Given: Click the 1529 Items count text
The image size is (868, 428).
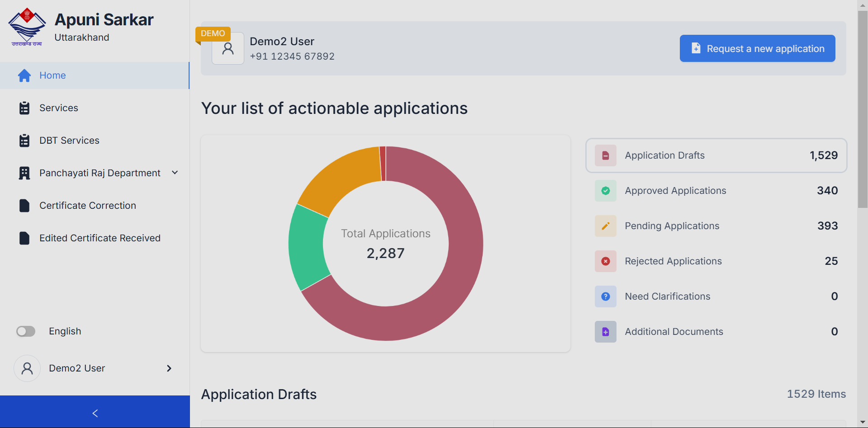Looking at the screenshot, I should (816, 394).
